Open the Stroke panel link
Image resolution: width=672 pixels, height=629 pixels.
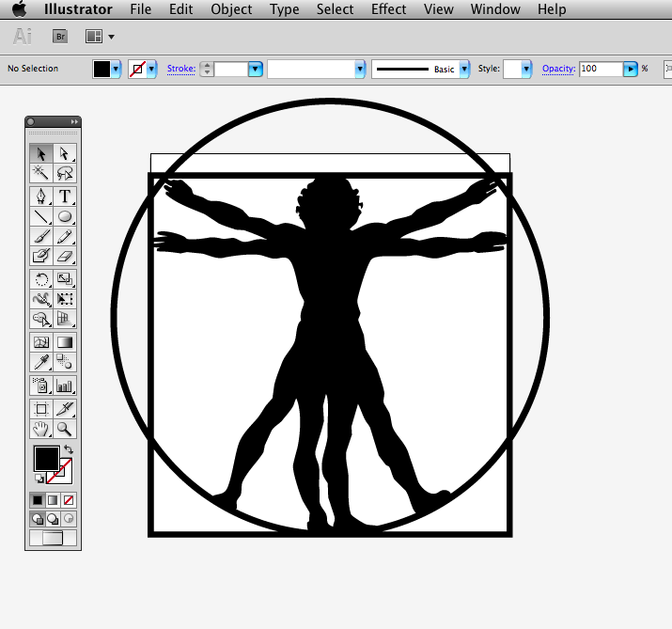(180, 69)
